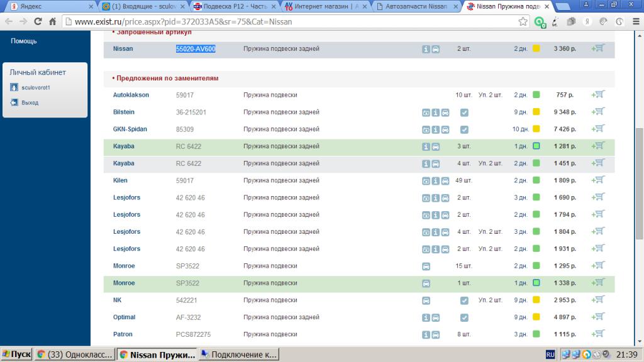644x362 pixels.
Task: Show car applicability for Monroe 1 338 р. row
Action: tap(426, 283)
